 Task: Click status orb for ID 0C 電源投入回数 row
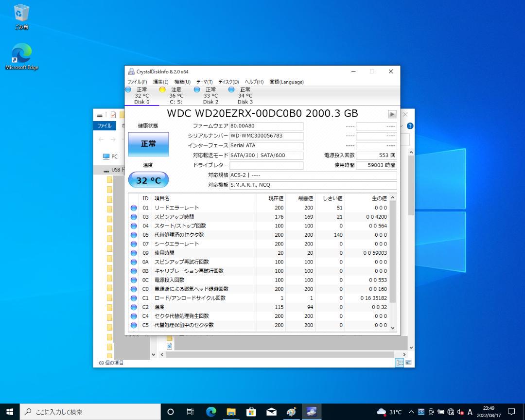pyautogui.click(x=134, y=280)
